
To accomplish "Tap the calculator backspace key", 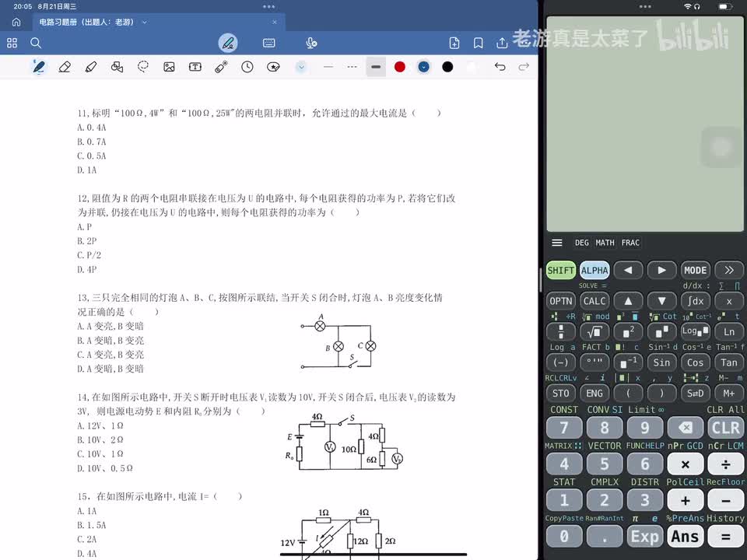I will click(x=685, y=428).
